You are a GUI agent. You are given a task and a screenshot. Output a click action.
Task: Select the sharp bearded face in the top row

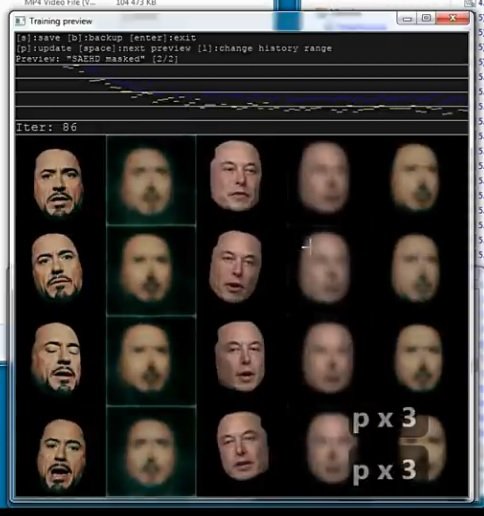click(59, 182)
